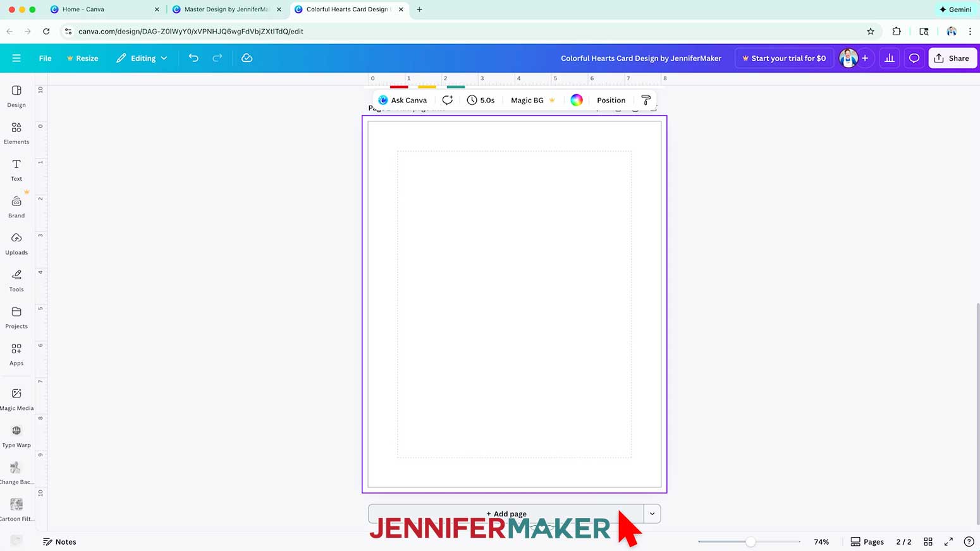This screenshot has width=980, height=551.
Task: Click the page counter 2 / 2
Action: coord(903,542)
